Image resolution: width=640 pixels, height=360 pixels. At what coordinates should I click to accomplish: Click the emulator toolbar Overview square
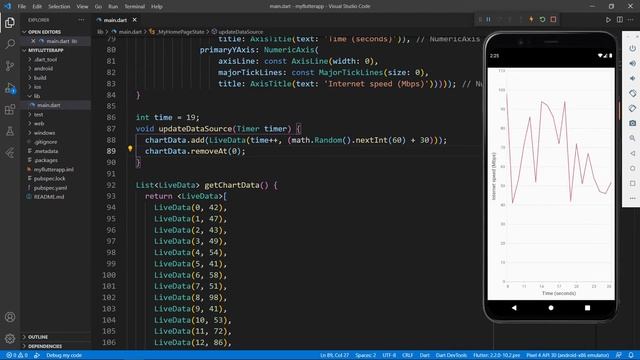[632, 183]
